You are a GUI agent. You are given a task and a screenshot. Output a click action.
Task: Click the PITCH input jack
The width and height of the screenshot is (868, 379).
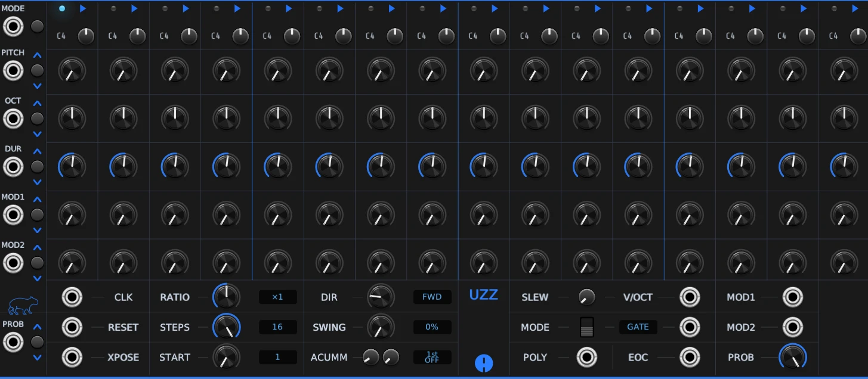click(x=13, y=71)
